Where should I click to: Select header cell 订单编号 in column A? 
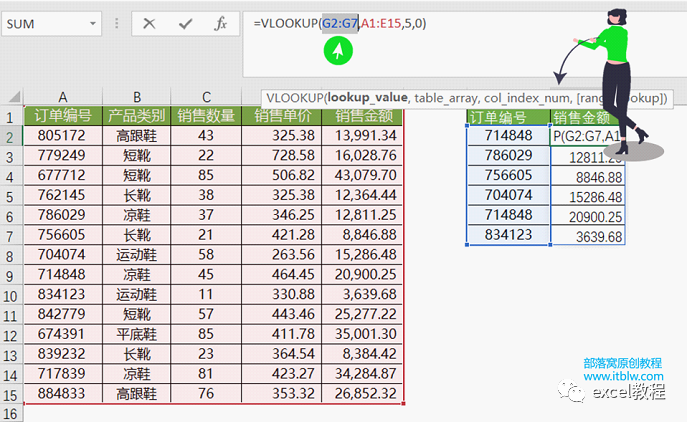63,116
